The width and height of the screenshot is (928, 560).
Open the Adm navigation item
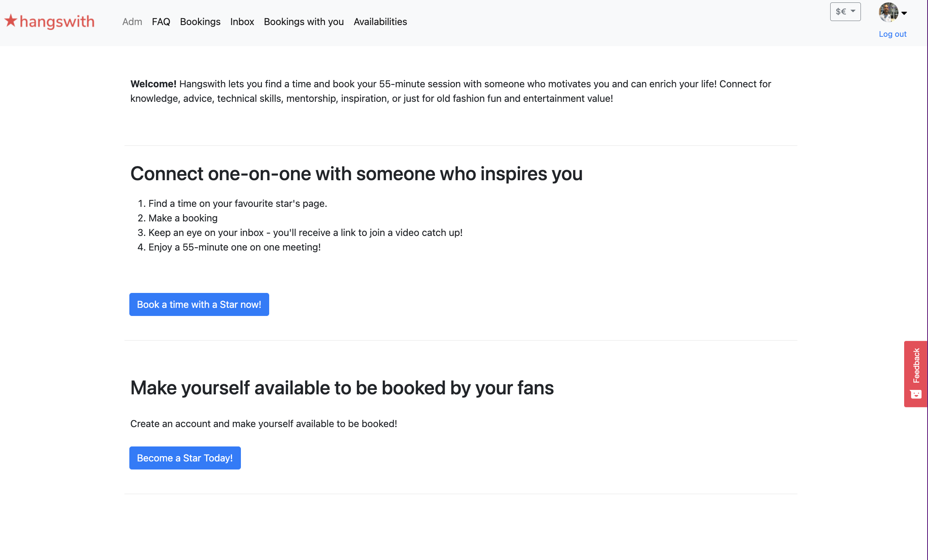point(132,22)
